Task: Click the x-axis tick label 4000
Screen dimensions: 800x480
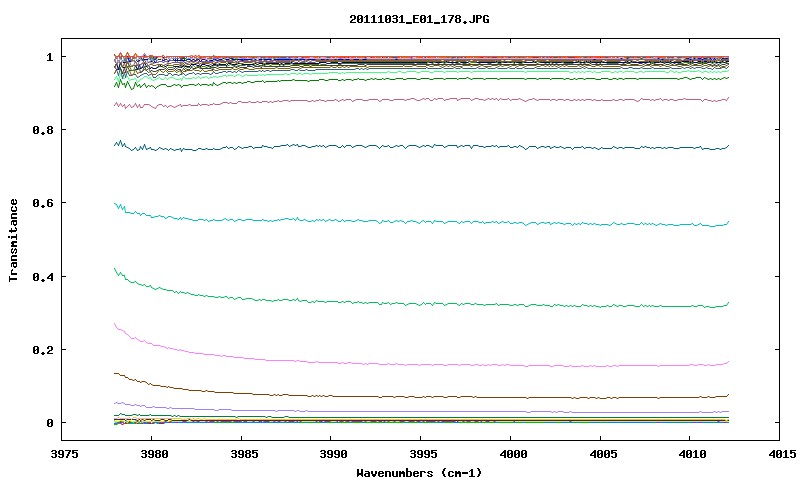Action: pyautogui.click(x=513, y=454)
